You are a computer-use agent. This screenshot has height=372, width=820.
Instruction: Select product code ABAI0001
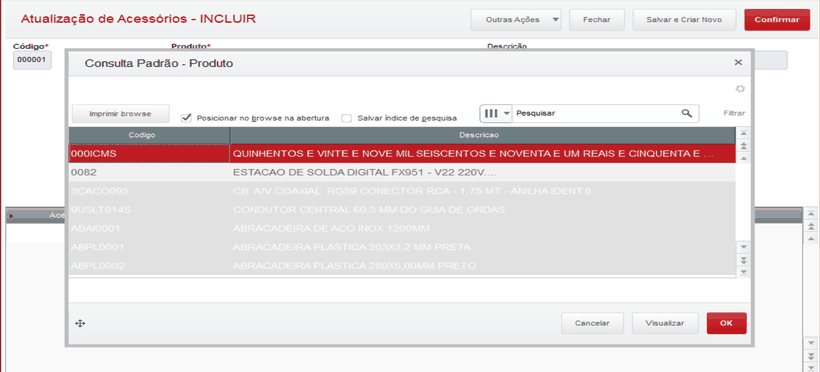click(x=149, y=229)
